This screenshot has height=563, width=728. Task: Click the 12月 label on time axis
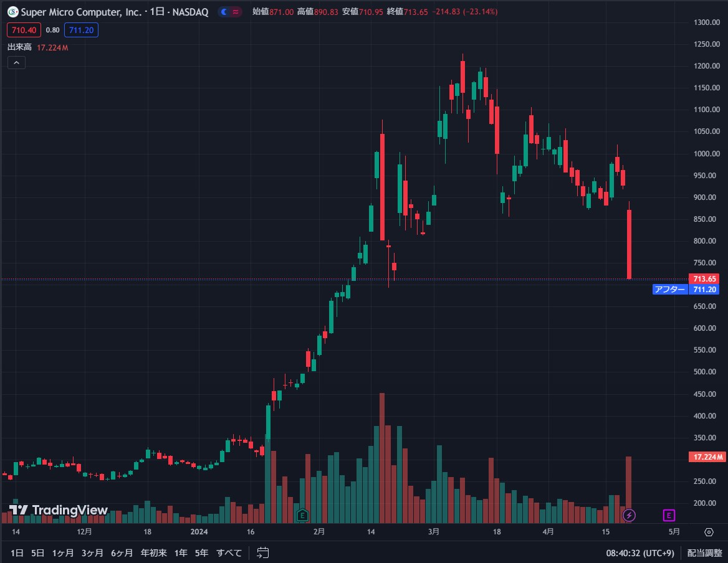[x=84, y=532]
